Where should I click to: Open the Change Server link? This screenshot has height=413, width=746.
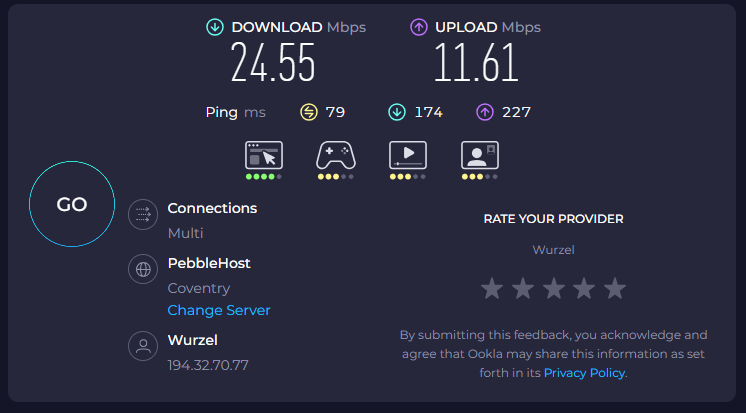(219, 310)
